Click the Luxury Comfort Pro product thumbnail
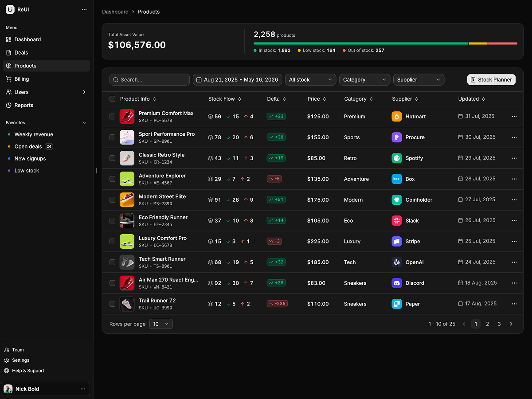Viewport: 532px width, 399px height. point(127,242)
